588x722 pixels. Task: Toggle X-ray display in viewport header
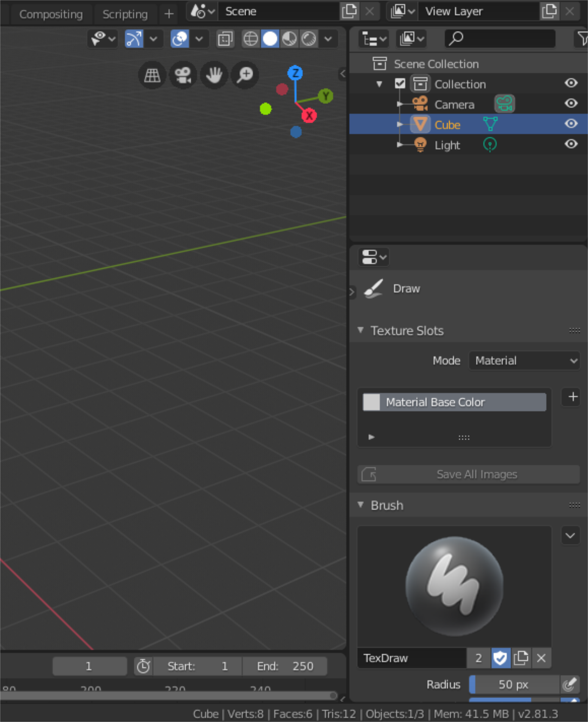225,39
